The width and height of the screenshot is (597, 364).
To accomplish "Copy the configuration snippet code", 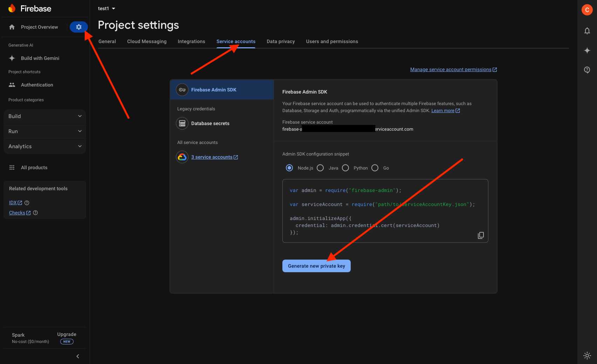I will pyautogui.click(x=481, y=235).
